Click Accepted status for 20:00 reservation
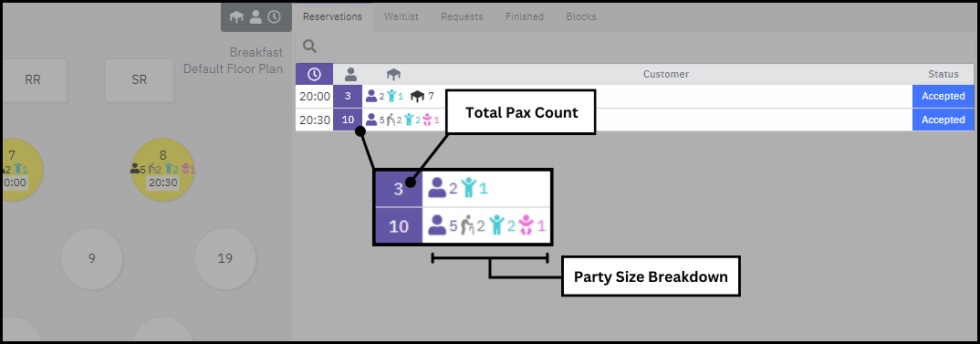Image resolution: width=980 pixels, height=344 pixels. (944, 97)
